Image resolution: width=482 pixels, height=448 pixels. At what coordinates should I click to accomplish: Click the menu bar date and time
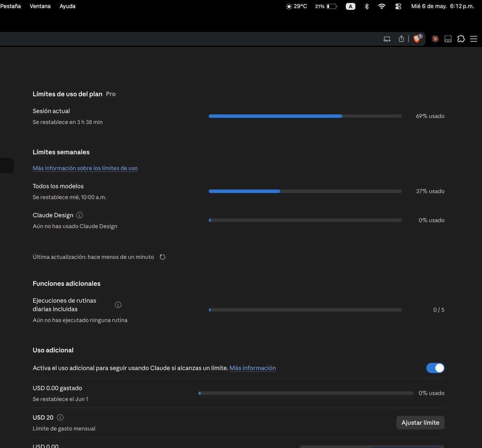(443, 6)
